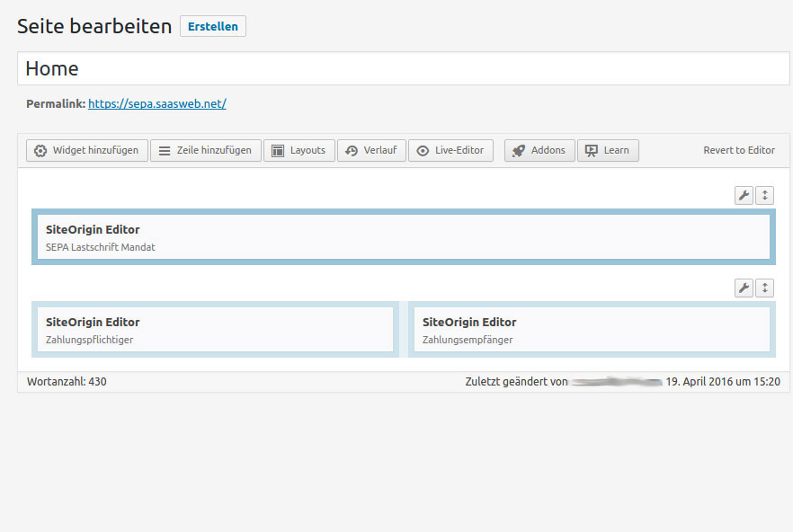Click move handle of the SEPA Lastschrift row
793x532 pixels.
pyautogui.click(x=764, y=195)
